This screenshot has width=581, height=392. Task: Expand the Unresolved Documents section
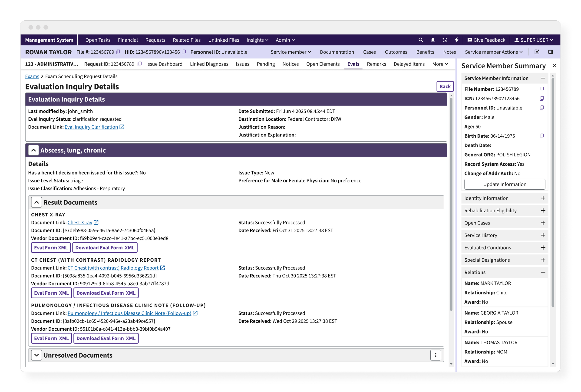[x=36, y=355]
